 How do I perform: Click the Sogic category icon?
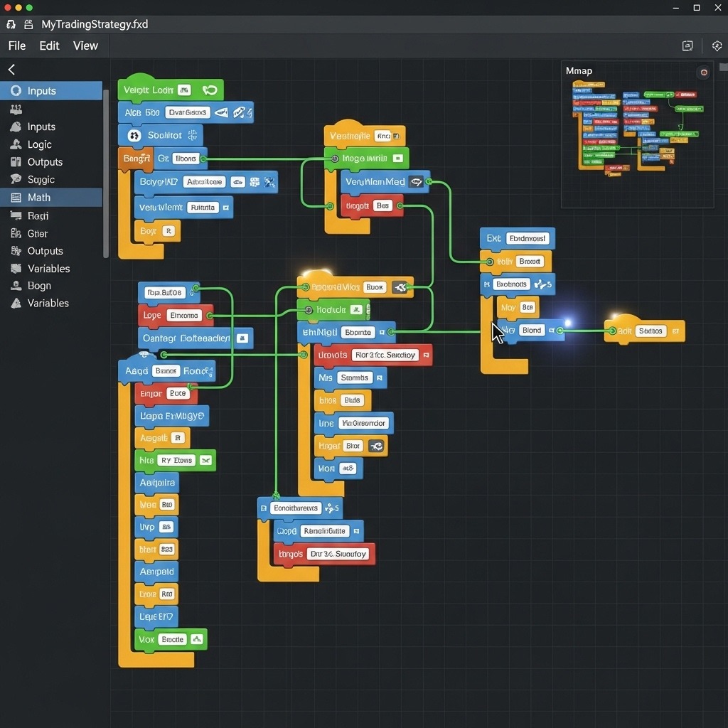click(x=16, y=179)
